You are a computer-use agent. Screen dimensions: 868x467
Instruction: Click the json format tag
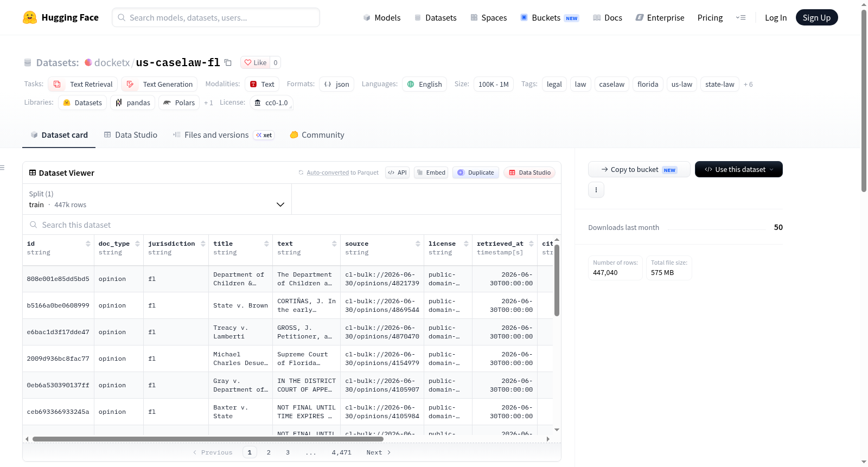pos(337,84)
